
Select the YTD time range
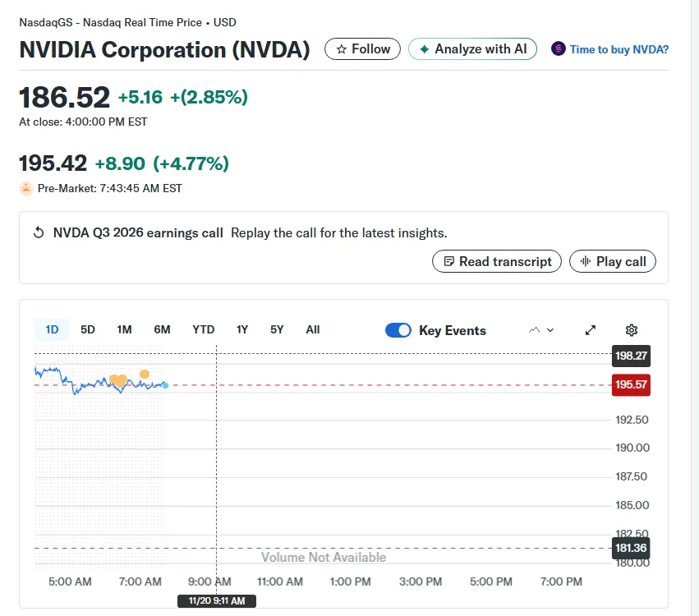click(x=203, y=329)
